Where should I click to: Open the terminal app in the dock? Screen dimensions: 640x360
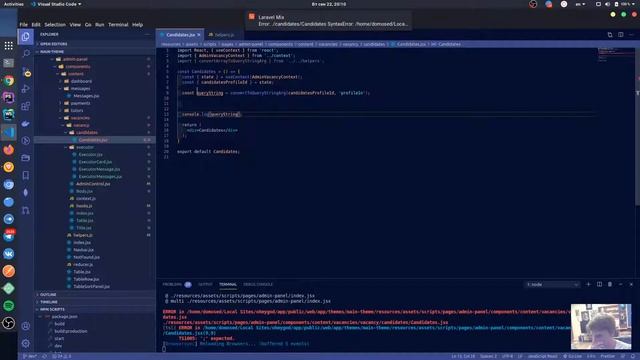point(9,63)
